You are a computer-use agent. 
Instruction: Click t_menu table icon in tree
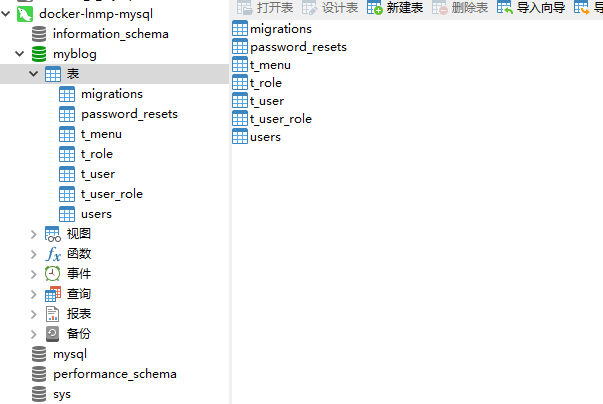(67, 134)
